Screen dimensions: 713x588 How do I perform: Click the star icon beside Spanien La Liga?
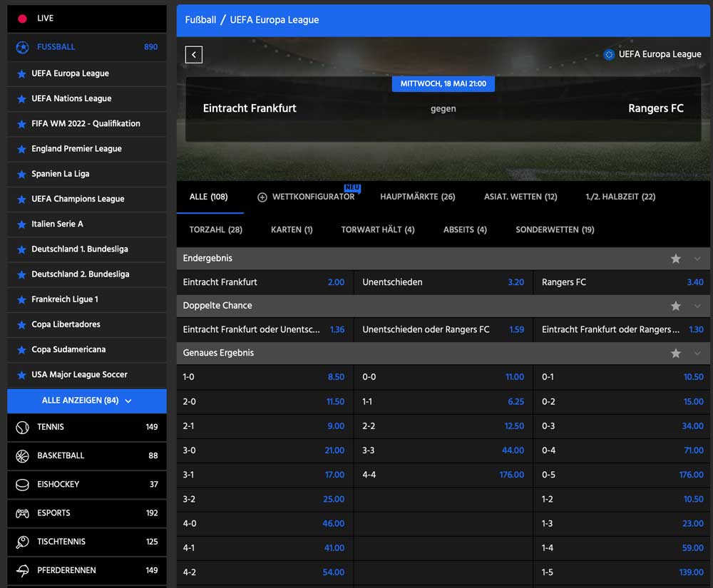[x=21, y=174]
